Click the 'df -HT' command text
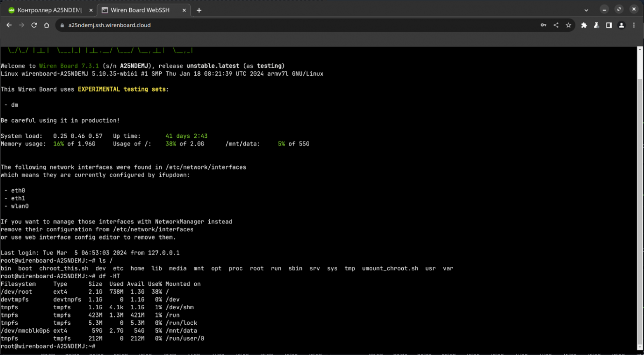 point(109,276)
